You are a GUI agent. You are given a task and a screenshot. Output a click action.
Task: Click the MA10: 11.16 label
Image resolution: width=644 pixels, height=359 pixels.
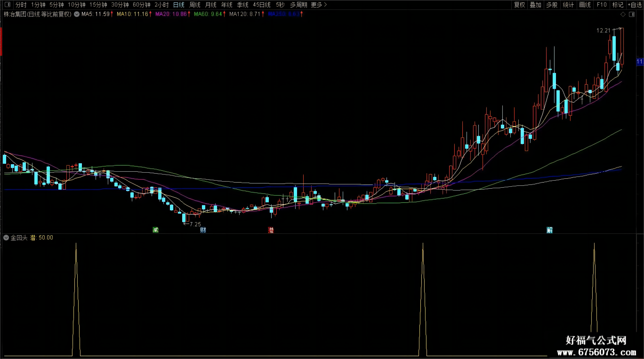click(x=132, y=14)
